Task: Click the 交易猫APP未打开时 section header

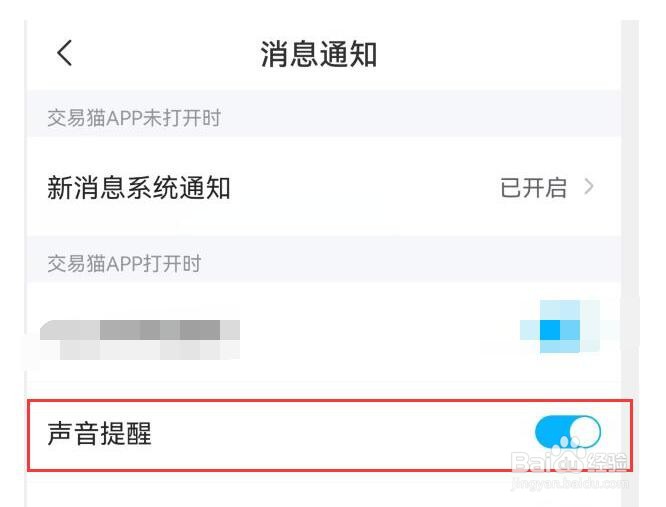Action: coord(134,118)
